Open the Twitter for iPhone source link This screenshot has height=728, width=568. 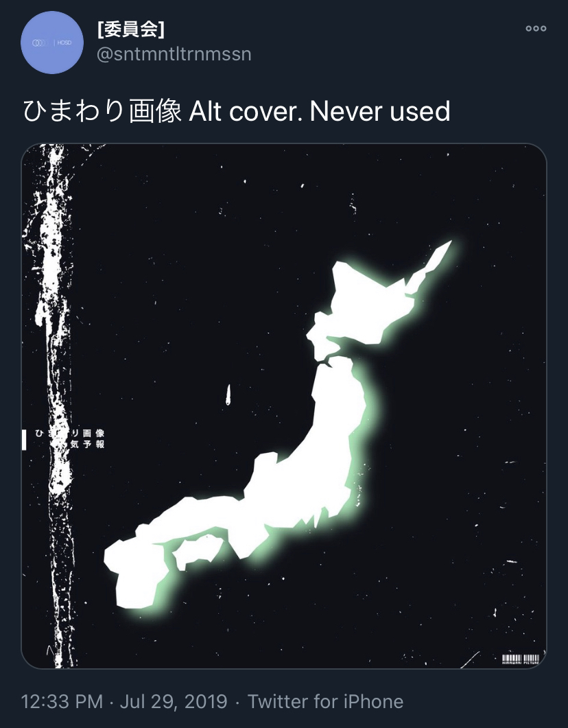pyautogui.click(x=325, y=701)
